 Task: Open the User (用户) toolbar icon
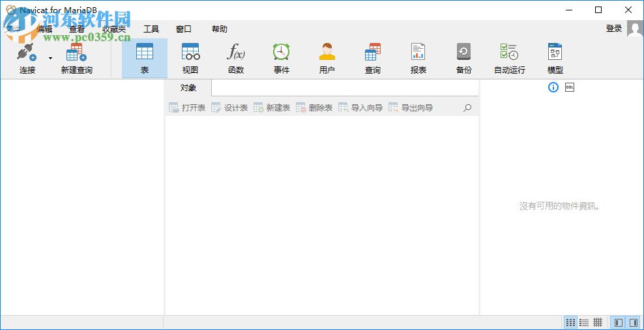(327, 59)
